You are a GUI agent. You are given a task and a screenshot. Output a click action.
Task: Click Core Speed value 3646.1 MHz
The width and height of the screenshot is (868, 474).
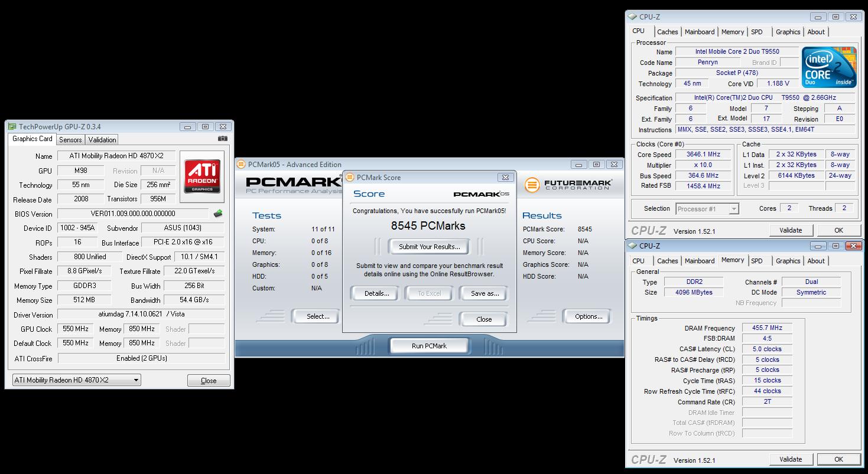click(x=703, y=155)
